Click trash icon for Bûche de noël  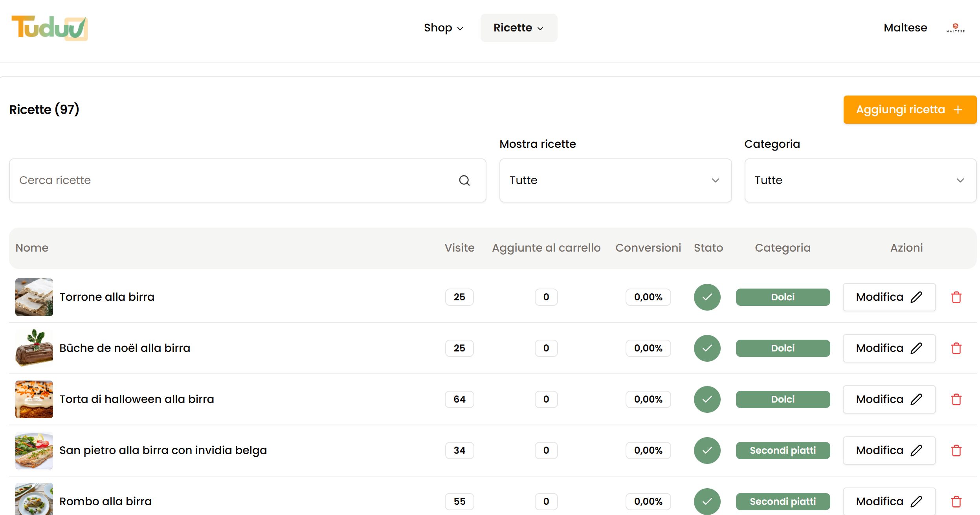tap(956, 348)
